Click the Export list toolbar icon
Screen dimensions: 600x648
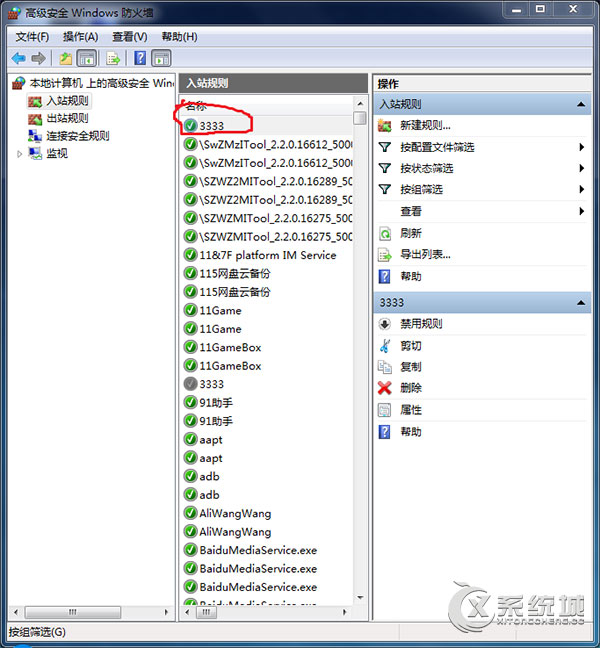click(113, 58)
